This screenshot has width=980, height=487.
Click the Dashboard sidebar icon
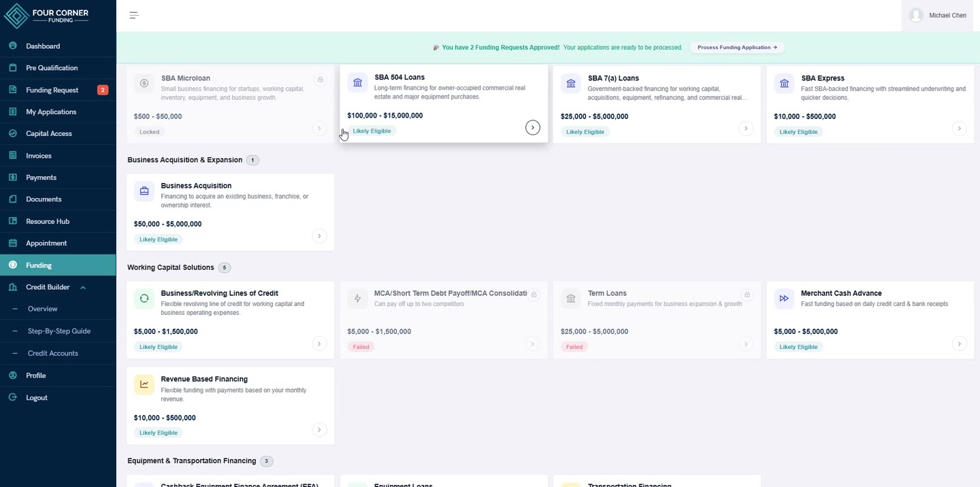tap(13, 46)
